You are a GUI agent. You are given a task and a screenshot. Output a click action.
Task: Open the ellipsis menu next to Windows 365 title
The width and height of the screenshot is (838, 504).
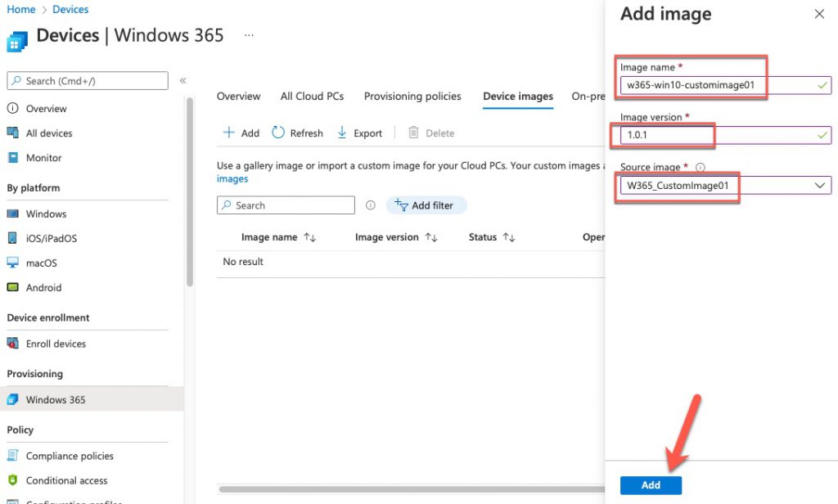point(249,35)
